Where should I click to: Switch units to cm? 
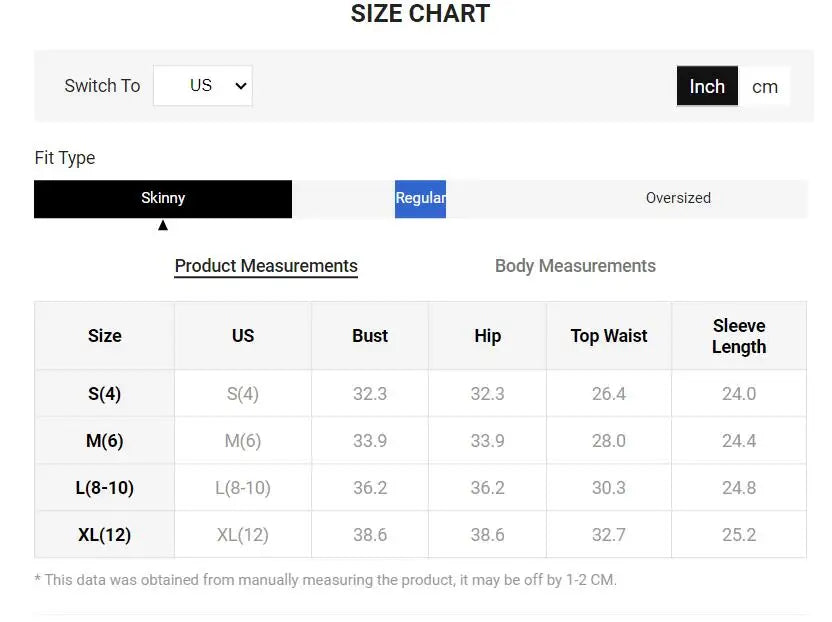(x=765, y=87)
